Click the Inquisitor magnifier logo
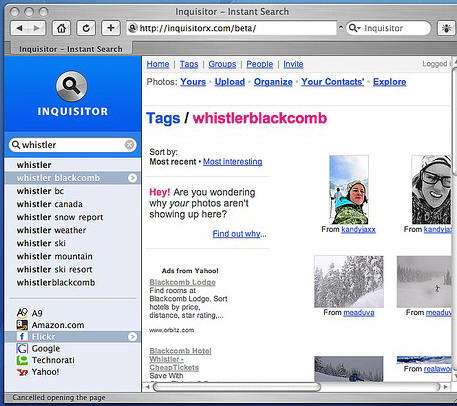Viewport: 457px width, 406px height. (x=72, y=86)
